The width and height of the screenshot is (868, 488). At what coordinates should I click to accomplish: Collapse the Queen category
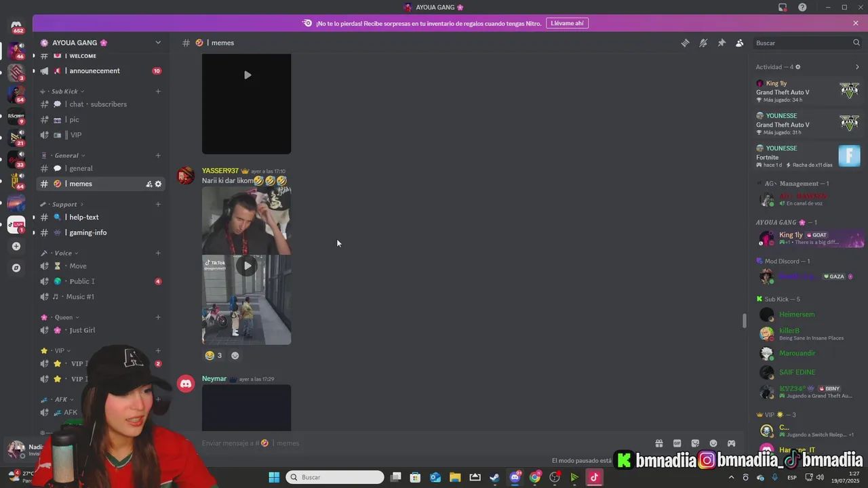click(64, 317)
